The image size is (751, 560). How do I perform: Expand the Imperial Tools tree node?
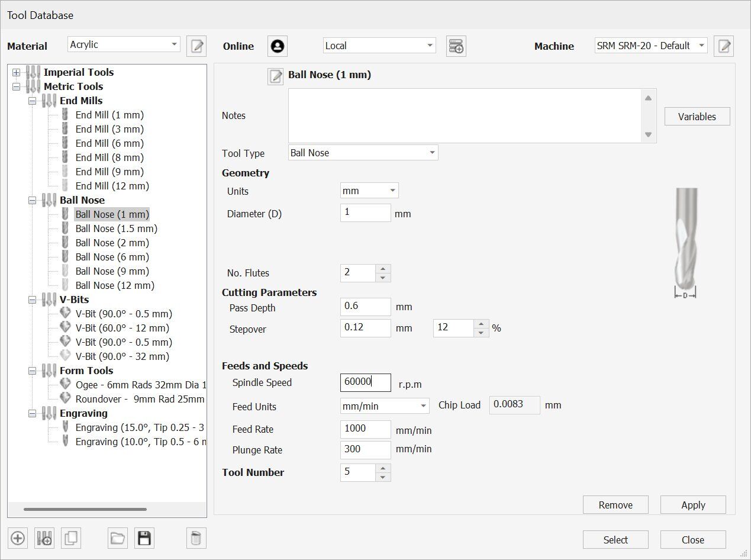pos(16,72)
